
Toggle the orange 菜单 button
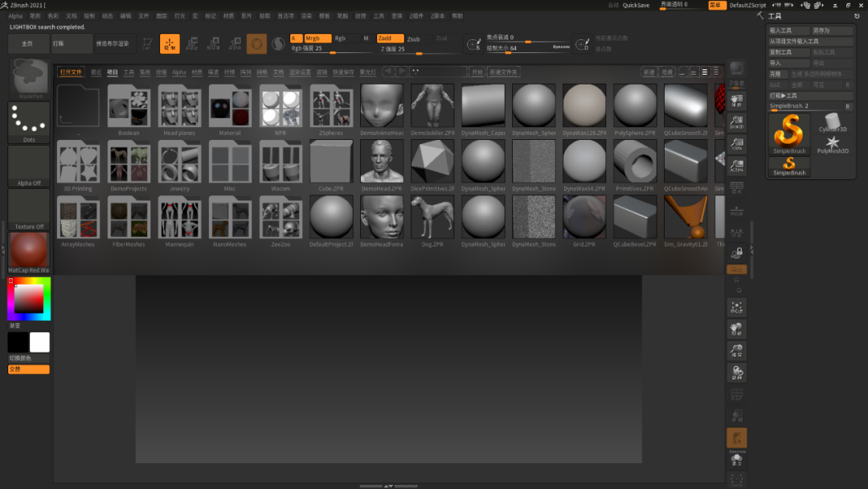point(716,5)
